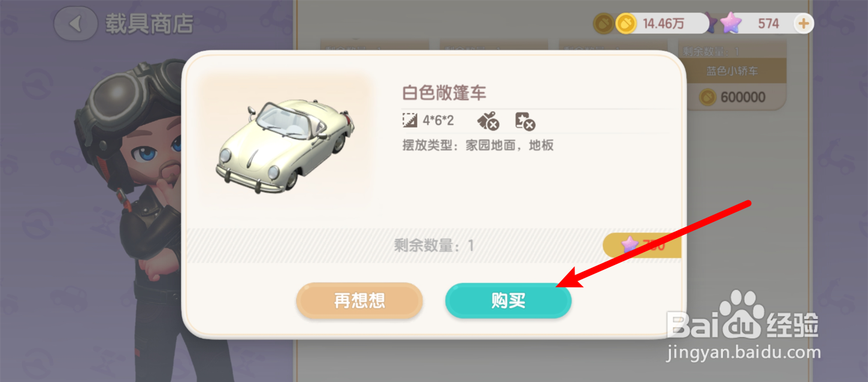This screenshot has height=382, width=868.
Task: Click the plus icon beside 574 stars
Action: click(803, 24)
